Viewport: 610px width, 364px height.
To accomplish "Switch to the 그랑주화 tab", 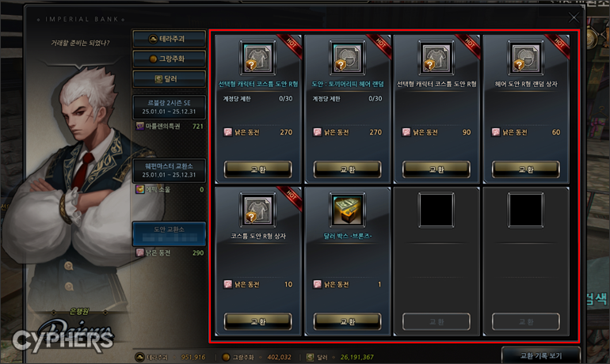I will [169, 59].
